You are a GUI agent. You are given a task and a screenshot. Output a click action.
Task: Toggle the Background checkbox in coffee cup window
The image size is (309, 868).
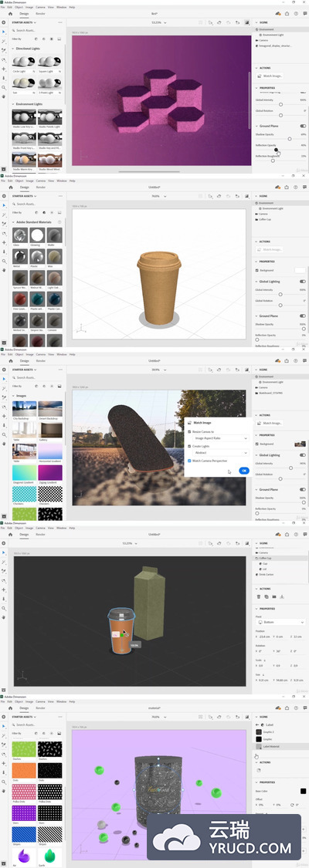pyautogui.click(x=257, y=270)
